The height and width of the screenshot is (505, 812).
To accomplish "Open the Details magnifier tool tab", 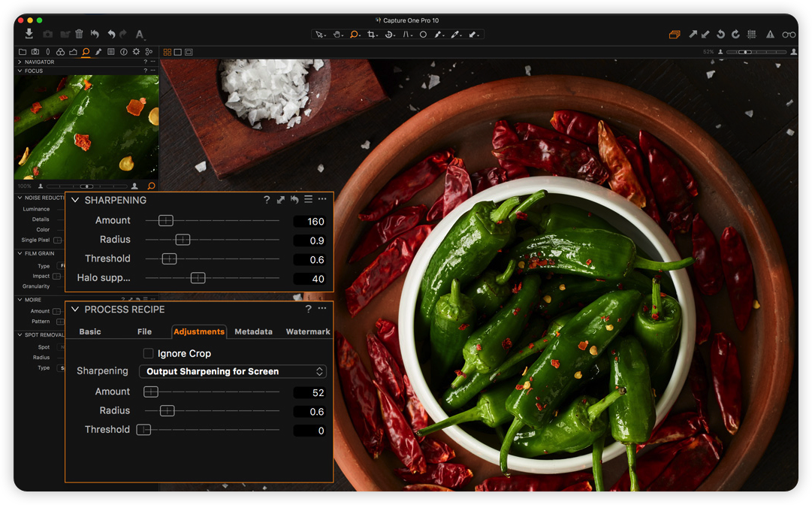I will [x=86, y=52].
